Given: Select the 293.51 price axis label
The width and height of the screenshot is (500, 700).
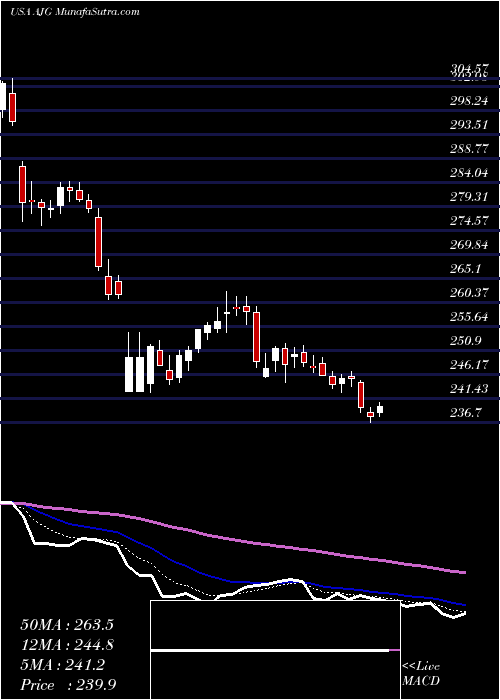Looking at the screenshot, I should (x=469, y=125).
